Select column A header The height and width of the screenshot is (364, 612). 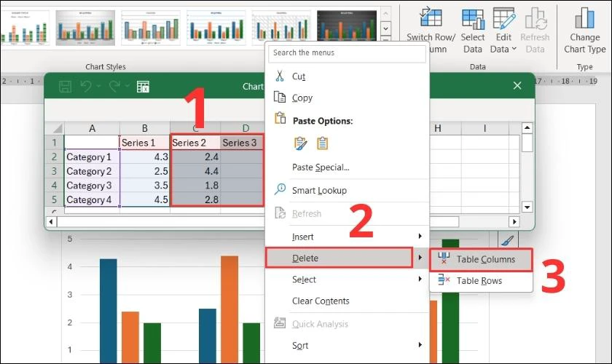(x=92, y=128)
